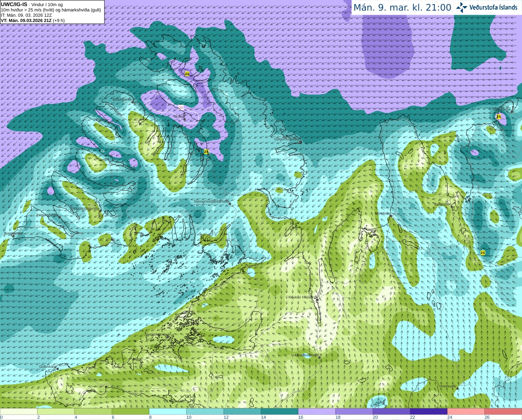522x420 pixels.
Task: Click the Gjögurflugvöllur station label
Action: coord(287,139)
